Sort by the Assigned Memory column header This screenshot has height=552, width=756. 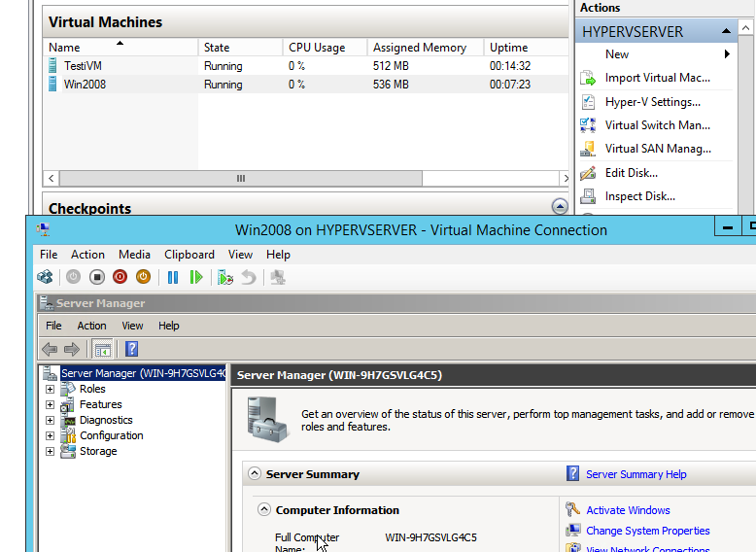click(426, 48)
